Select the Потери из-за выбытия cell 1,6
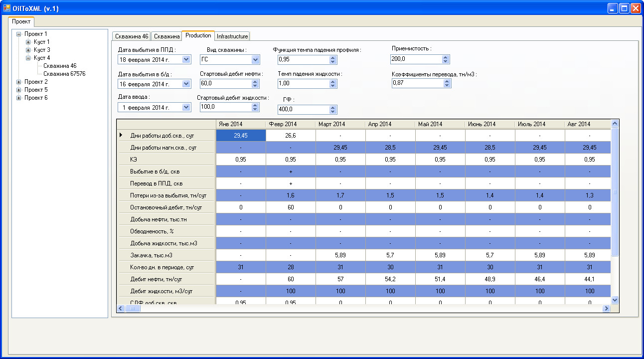This screenshot has height=359, width=644. (x=291, y=195)
